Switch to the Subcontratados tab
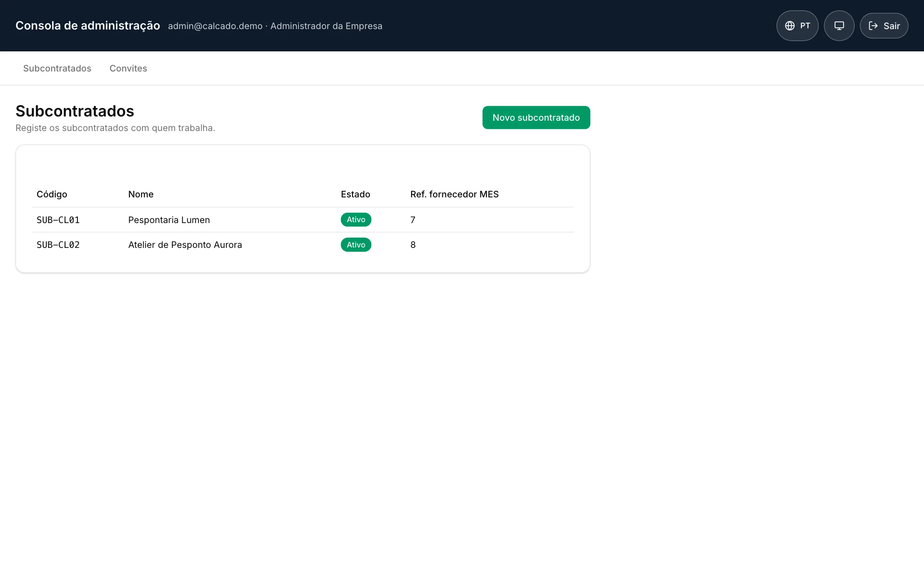Screen dimensions: 924x578 [57, 69]
